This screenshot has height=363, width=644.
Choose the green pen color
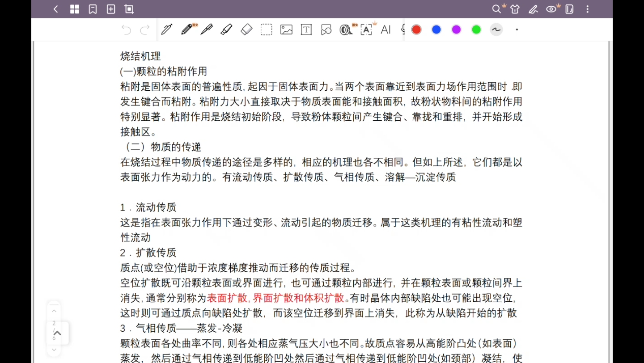coord(476,30)
